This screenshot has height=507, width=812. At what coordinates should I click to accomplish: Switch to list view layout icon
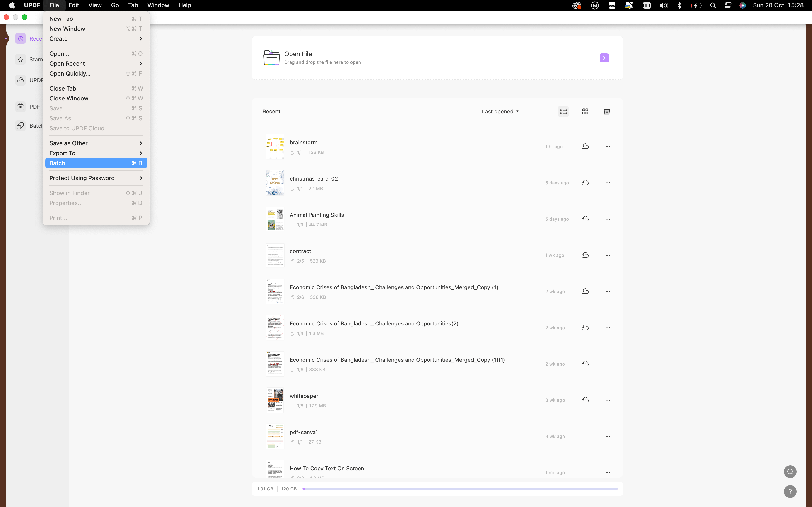click(563, 111)
